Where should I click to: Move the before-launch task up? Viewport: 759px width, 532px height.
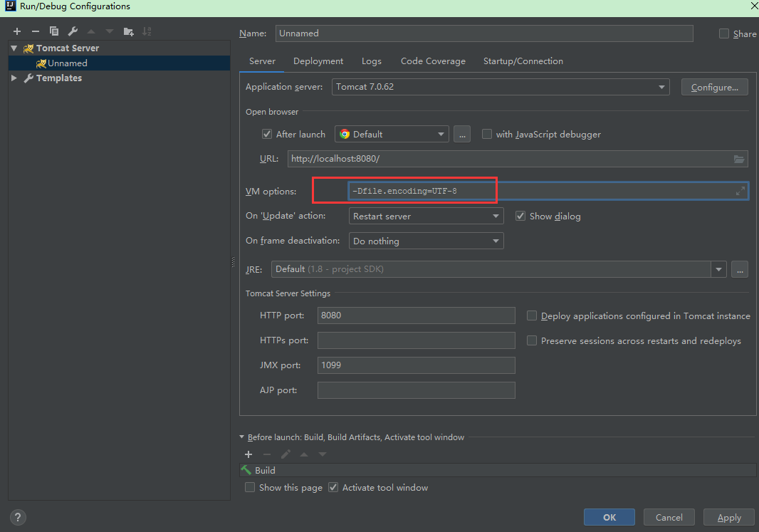pos(304,454)
